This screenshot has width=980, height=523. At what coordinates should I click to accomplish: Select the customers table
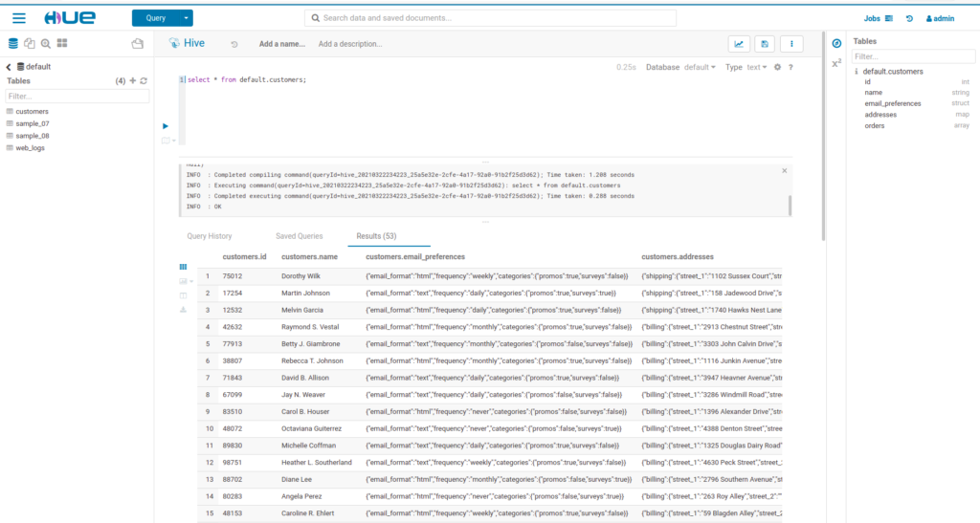tap(32, 111)
